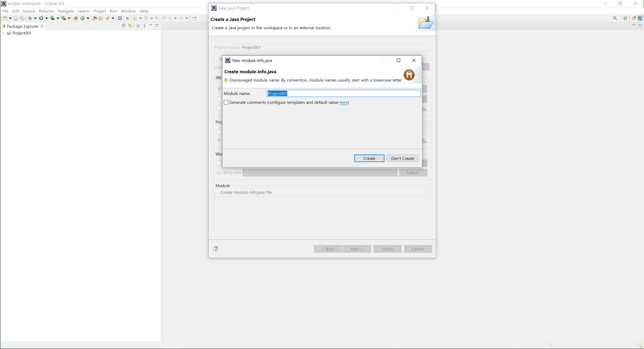The height and width of the screenshot is (349, 644).
Task: Toggle Create module-info.java file checkbox
Action: tap(218, 192)
